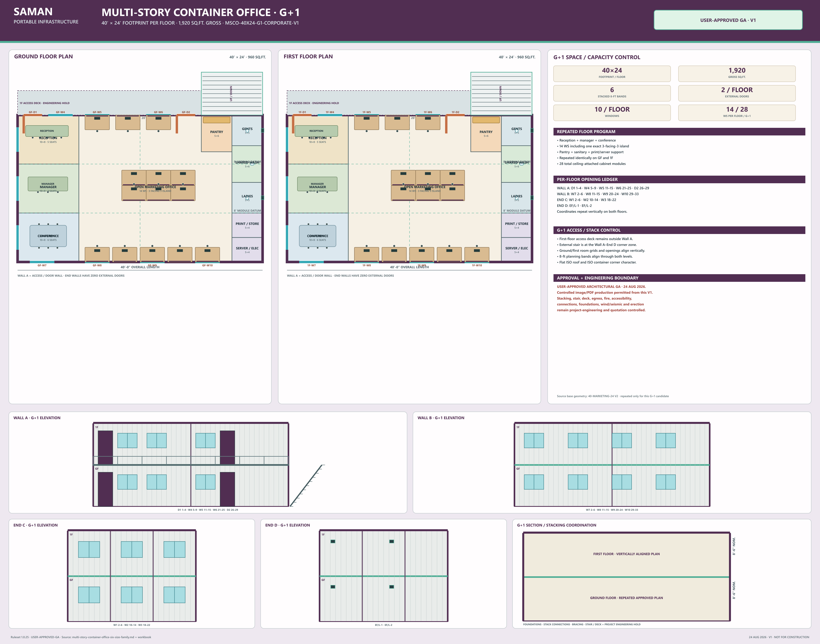Image resolution: width=820 pixels, height=644 pixels.
Task: Click the GF-W4 window label
Action: pos(60,112)
